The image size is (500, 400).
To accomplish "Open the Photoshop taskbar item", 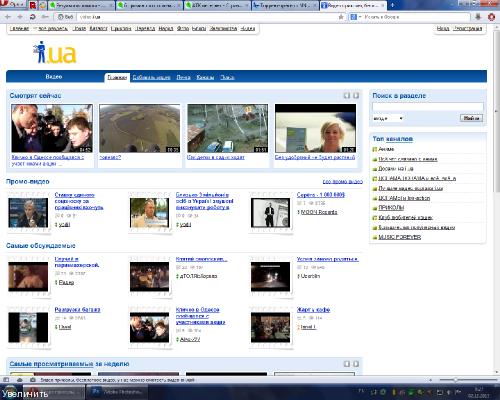I will point(117,391).
